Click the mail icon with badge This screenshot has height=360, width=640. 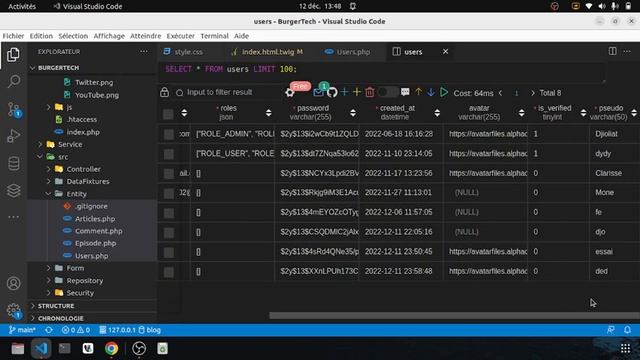[318, 92]
